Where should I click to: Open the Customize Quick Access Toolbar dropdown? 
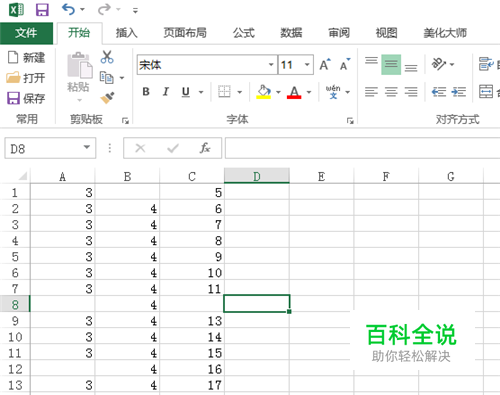pos(135,11)
